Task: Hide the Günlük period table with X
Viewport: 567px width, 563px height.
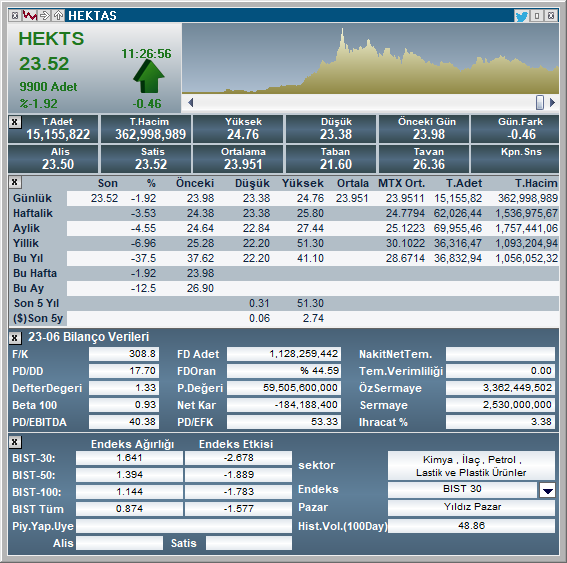Action: coord(14,182)
